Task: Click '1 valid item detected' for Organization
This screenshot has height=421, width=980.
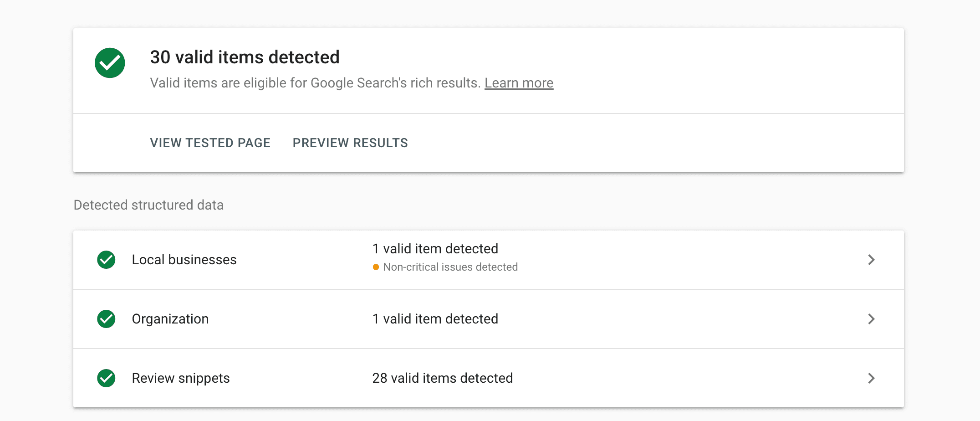Action: 435,319
